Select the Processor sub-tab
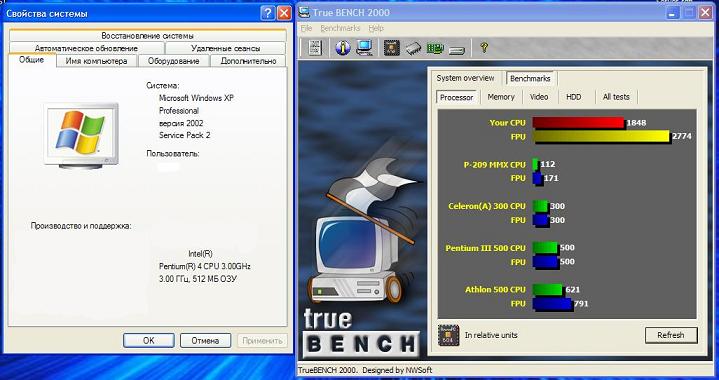719x380 pixels. click(457, 97)
